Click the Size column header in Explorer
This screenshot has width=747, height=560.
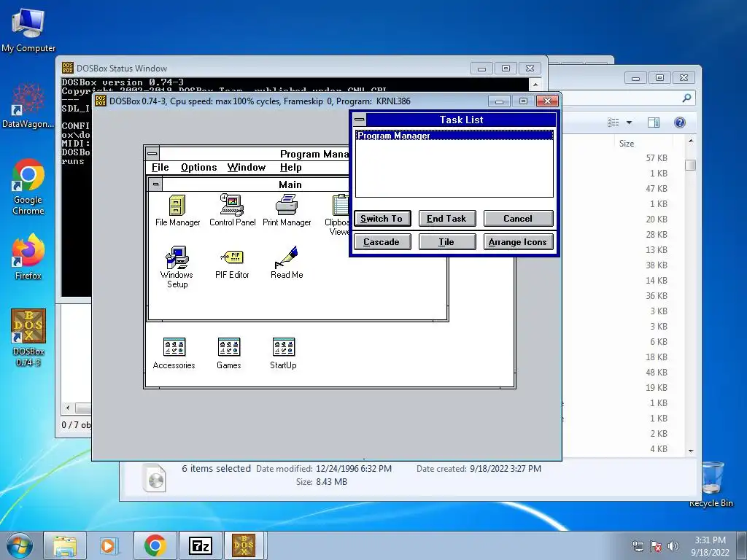coord(642,144)
